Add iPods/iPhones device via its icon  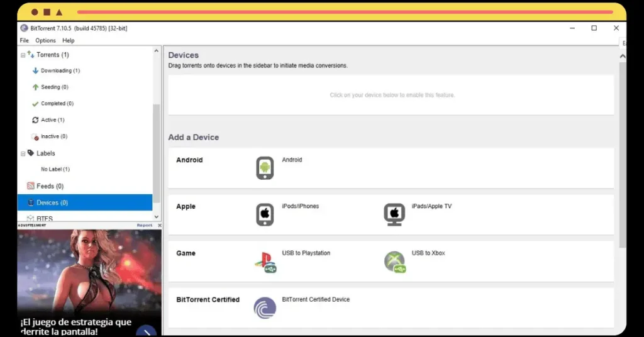coord(265,214)
